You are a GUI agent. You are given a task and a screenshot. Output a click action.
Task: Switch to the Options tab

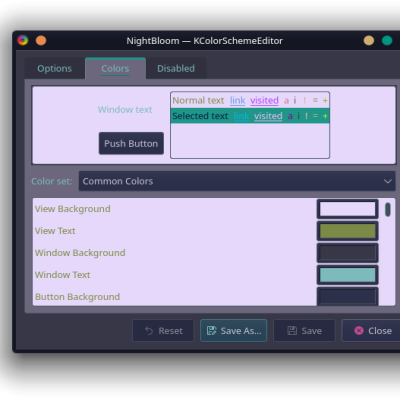click(x=55, y=69)
